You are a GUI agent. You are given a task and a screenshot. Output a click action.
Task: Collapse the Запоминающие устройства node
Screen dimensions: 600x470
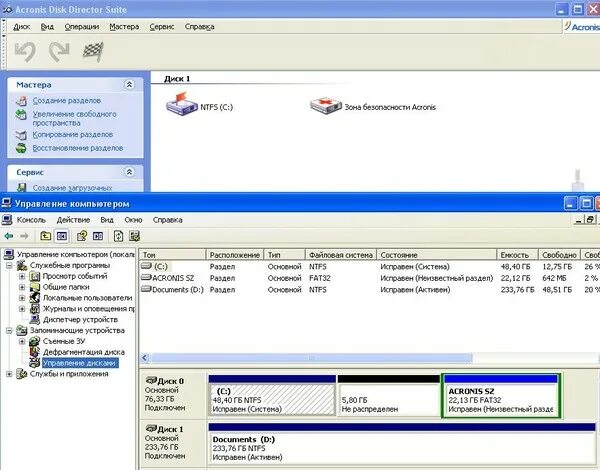(9, 330)
